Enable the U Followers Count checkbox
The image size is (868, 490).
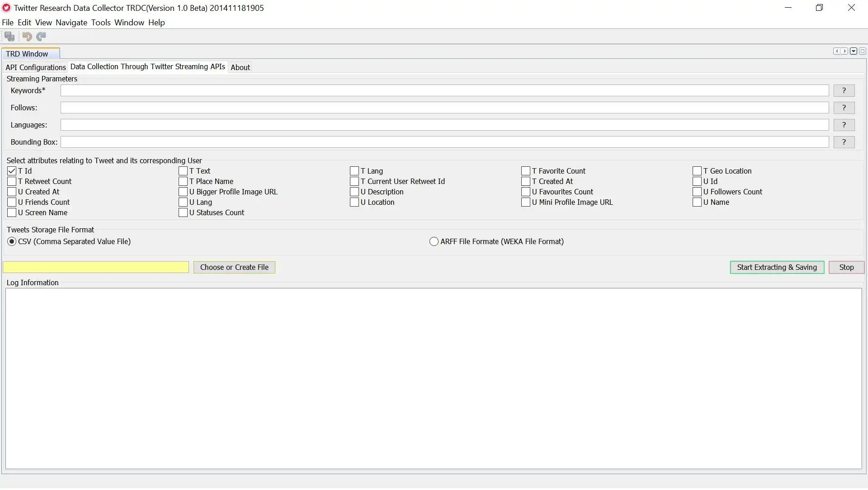(697, 191)
